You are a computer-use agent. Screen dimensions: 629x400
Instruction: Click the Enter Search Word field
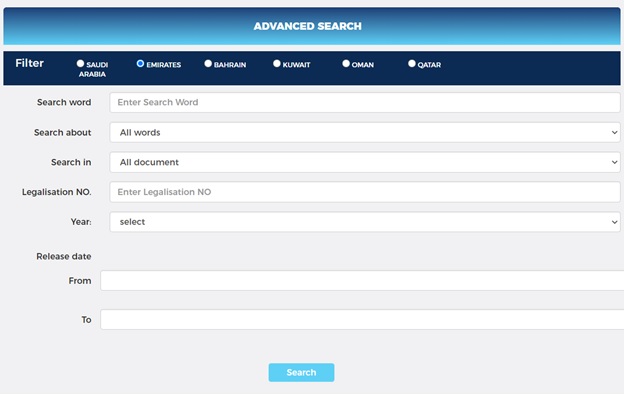tap(365, 102)
